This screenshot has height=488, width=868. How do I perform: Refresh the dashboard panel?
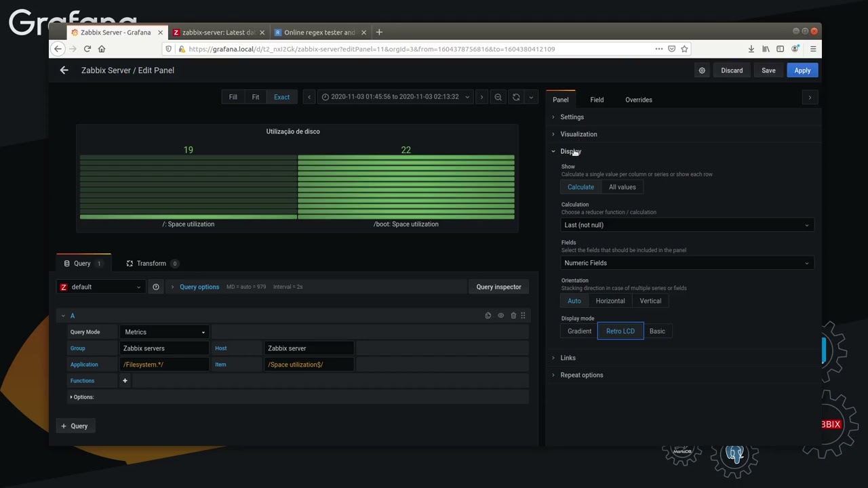pyautogui.click(x=516, y=97)
